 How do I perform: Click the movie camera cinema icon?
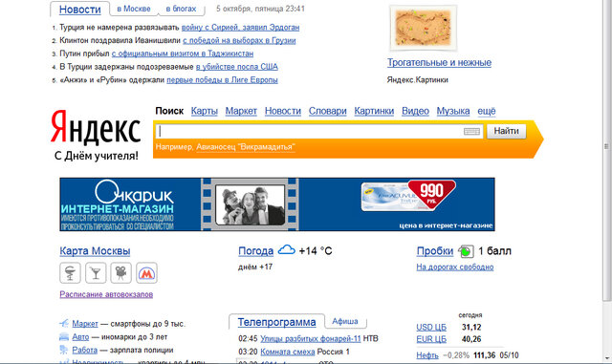click(x=121, y=272)
